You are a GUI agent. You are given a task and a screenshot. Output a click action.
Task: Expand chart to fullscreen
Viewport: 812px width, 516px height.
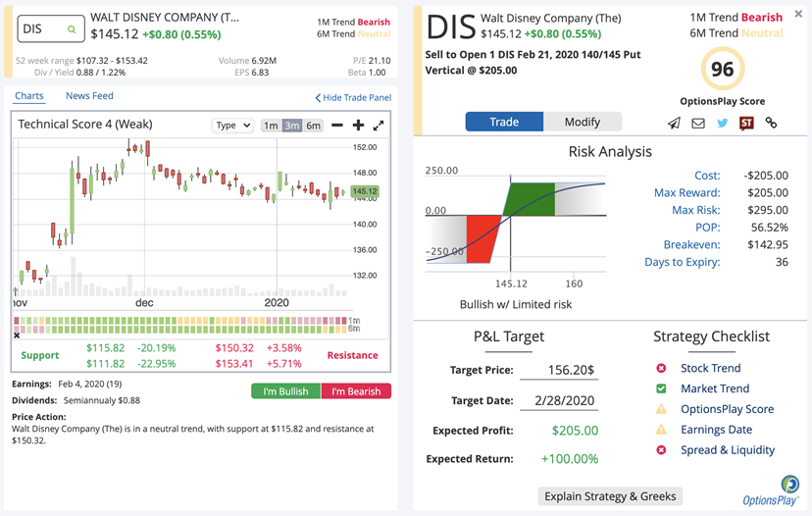point(379,125)
